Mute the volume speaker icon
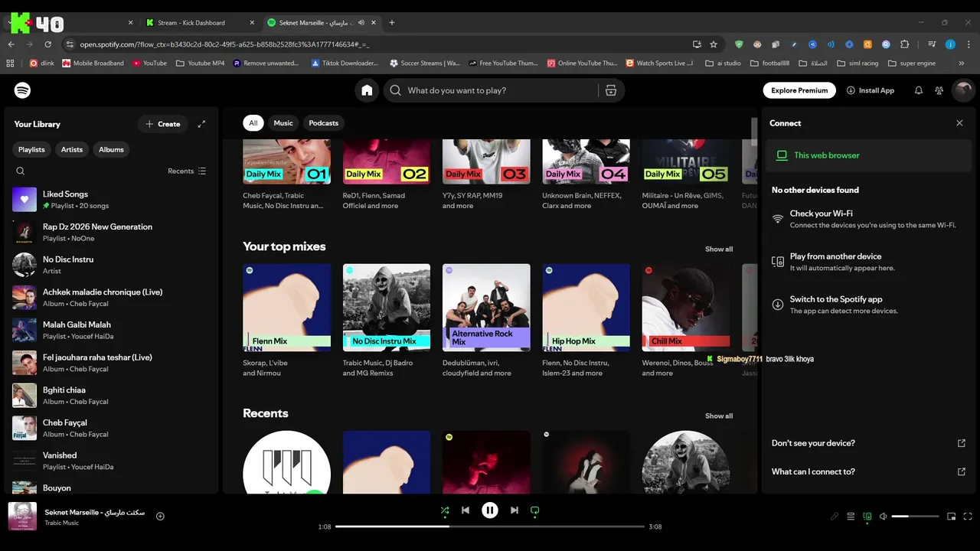The image size is (980, 551). 883,517
